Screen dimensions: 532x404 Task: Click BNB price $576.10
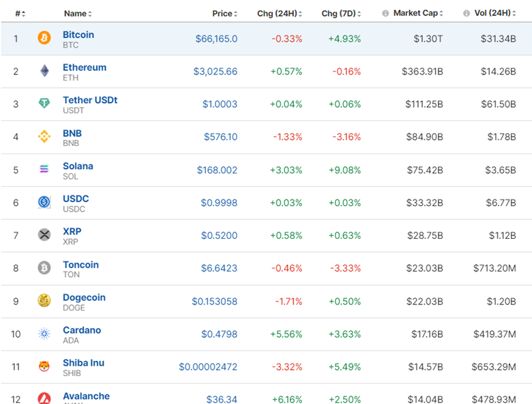point(220,136)
